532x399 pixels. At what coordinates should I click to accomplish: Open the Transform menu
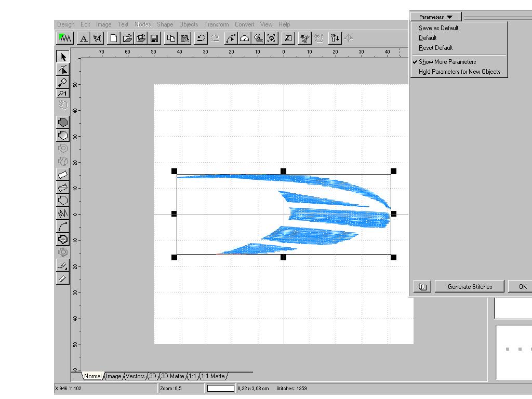(x=217, y=24)
